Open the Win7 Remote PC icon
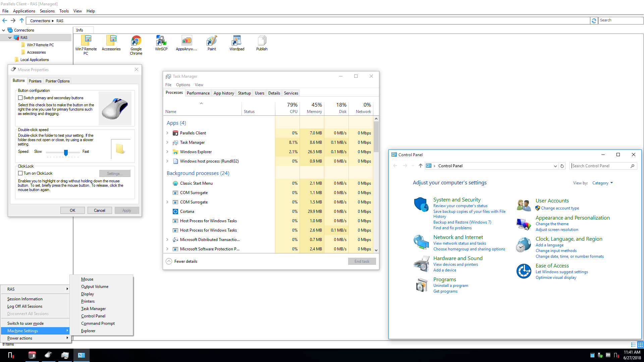This screenshot has width=644, height=362. pos(86,45)
